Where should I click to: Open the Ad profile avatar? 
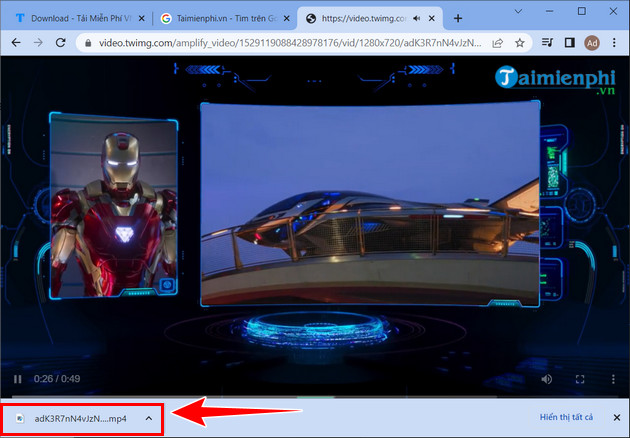tap(592, 43)
